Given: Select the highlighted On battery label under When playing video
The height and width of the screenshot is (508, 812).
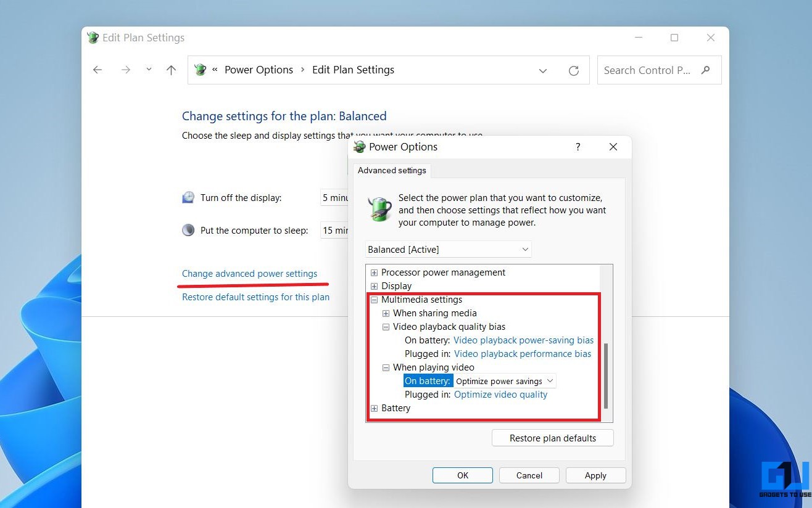Looking at the screenshot, I should (428, 381).
